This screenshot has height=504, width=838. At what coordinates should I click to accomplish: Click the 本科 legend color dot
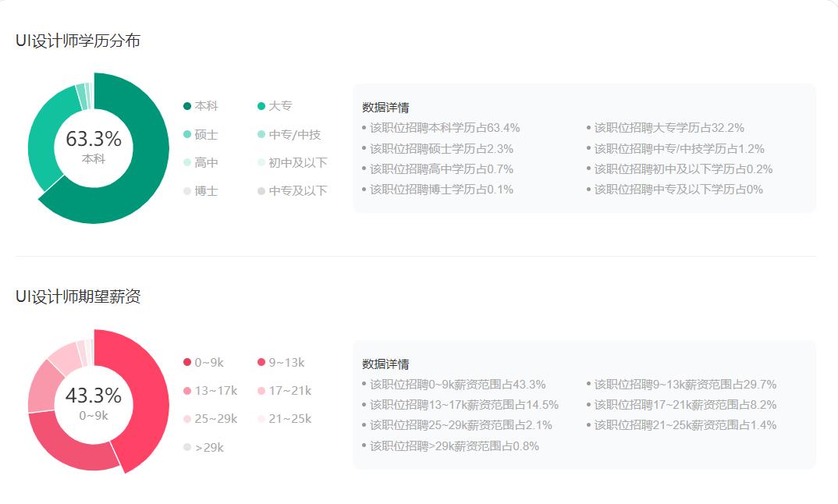186,105
